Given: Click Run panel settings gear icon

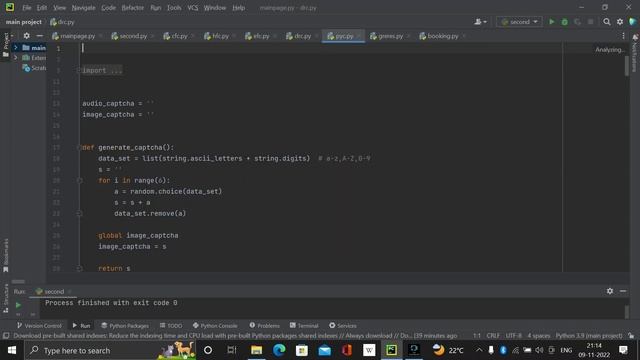Looking at the screenshot, I should pos(610,291).
